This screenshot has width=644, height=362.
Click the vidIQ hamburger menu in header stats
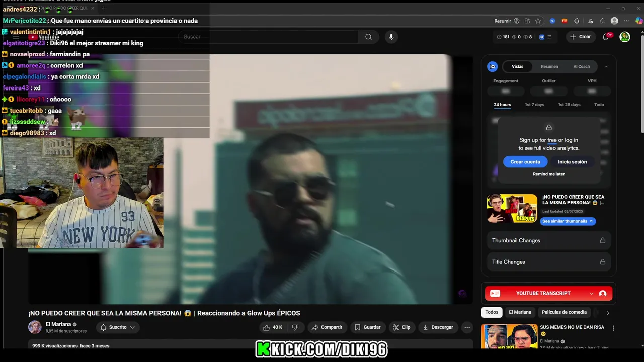point(549,37)
